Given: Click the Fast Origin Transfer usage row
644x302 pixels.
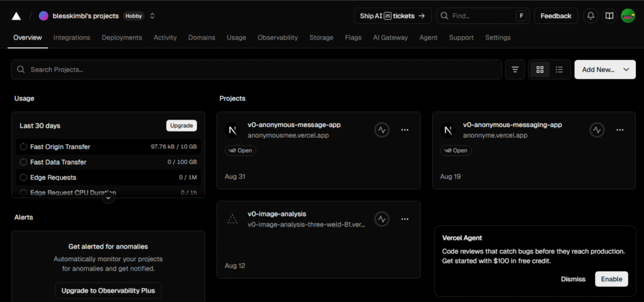Looking at the screenshot, I should (108, 147).
